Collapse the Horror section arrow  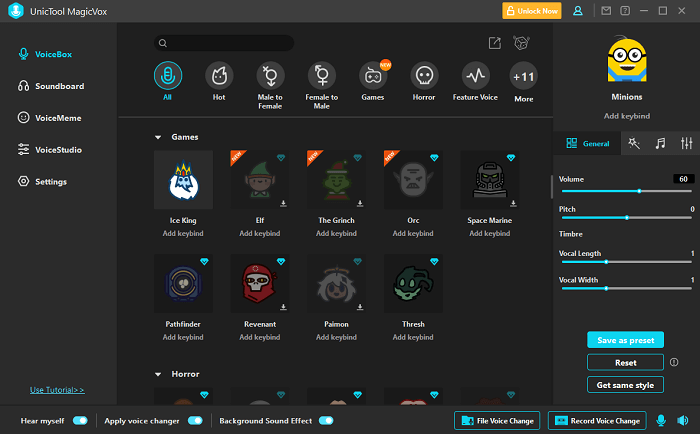point(158,374)
